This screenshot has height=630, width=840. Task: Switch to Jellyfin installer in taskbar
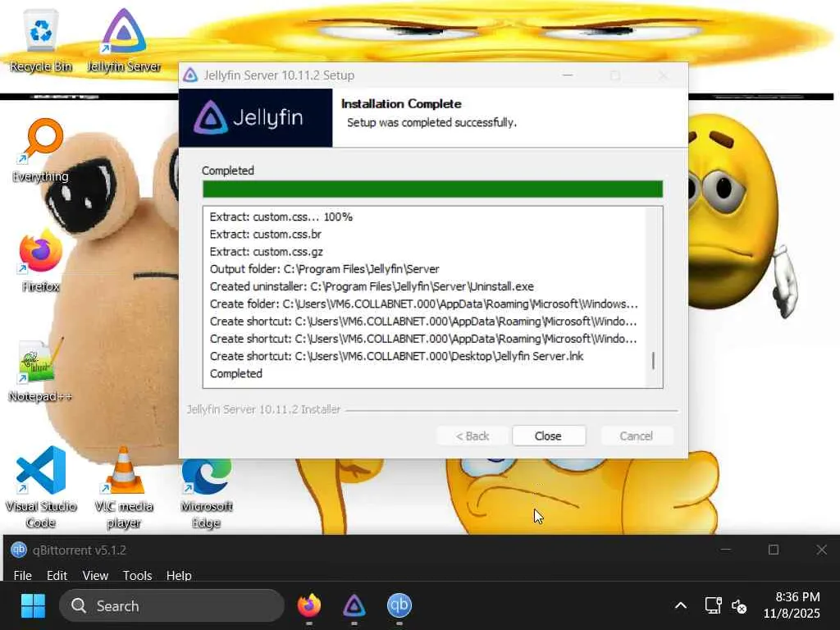coord(354,606)
